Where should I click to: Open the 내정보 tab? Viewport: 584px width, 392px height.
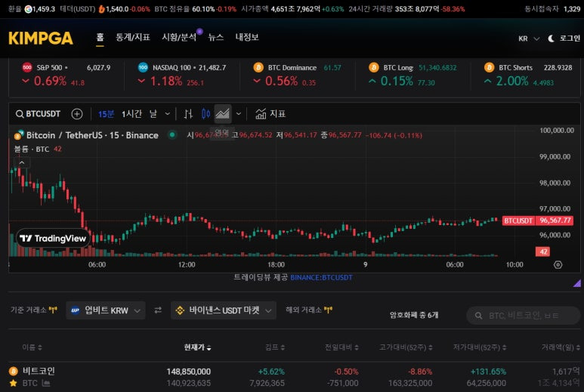point(247,37)
